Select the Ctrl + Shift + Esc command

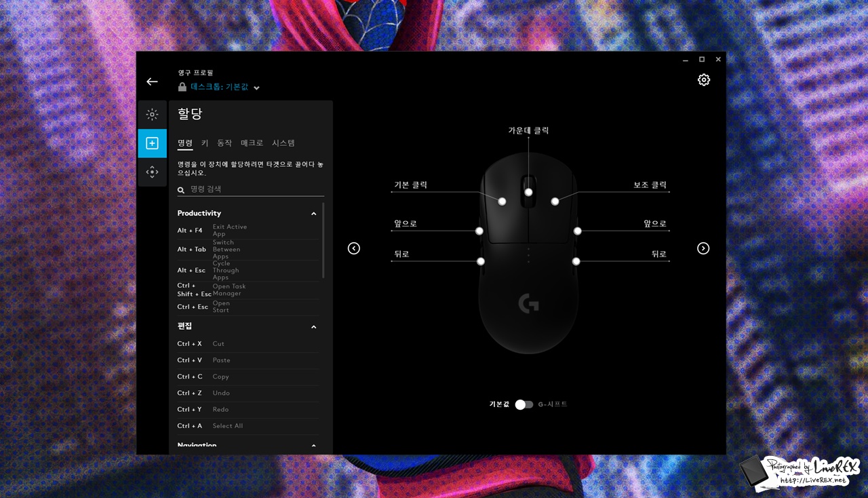[248, 290]
